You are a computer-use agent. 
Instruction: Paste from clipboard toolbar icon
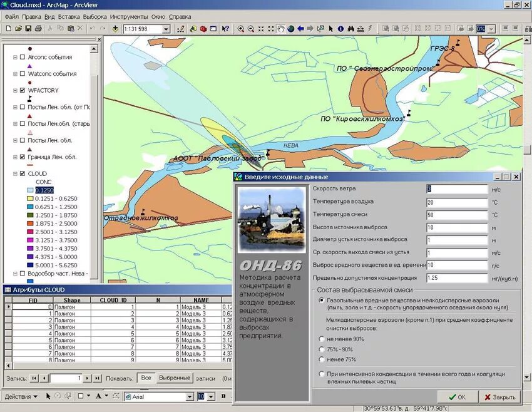(x=71, y=29)
